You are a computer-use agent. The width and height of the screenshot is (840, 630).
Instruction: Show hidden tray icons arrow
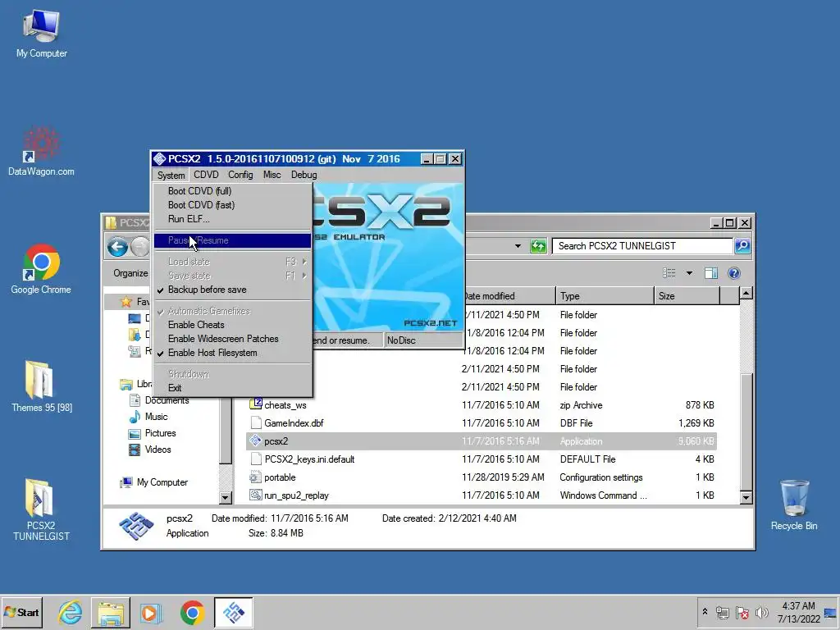(x=705, y=612)
